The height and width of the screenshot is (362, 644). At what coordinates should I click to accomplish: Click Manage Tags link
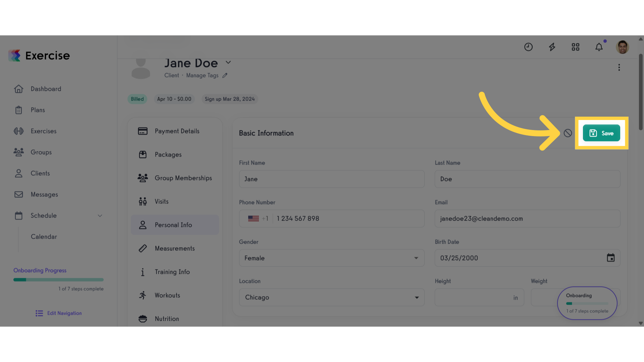202,75
